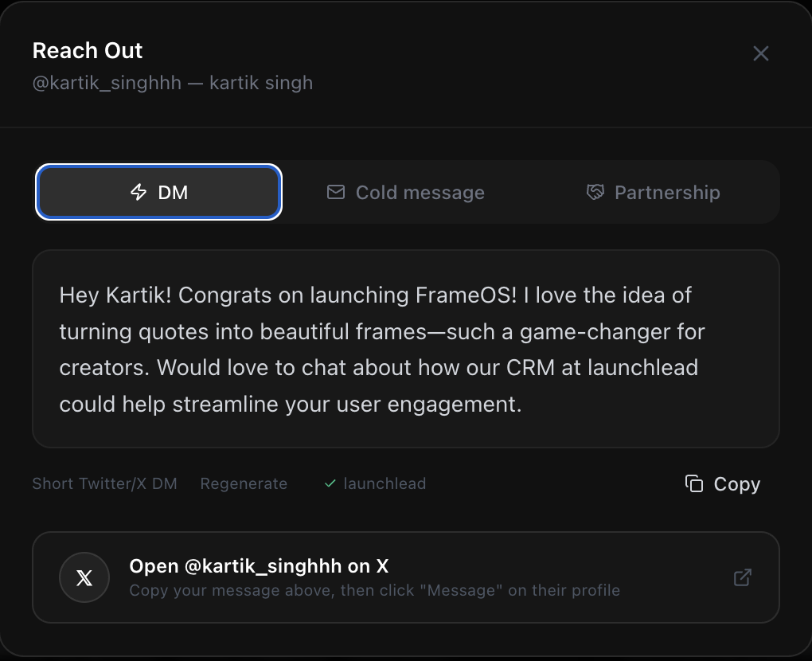The image size is (812, 661).
Task: Click the copy clipboard icon
Action: coord(694,483)
